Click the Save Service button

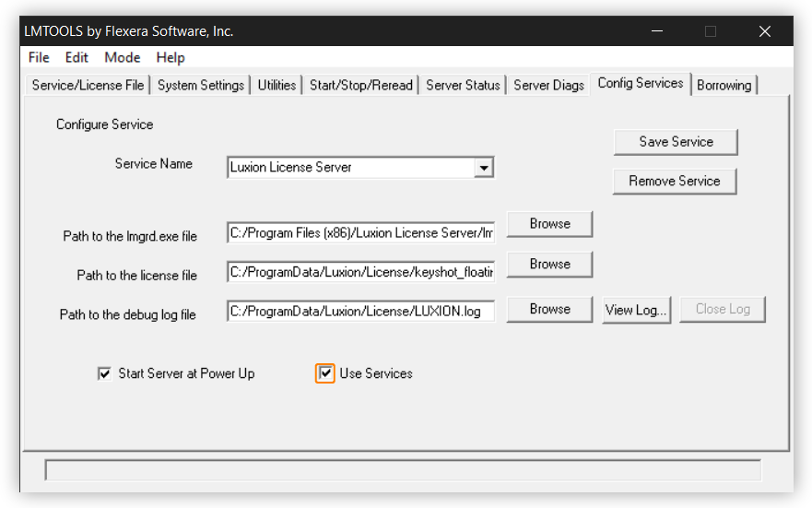[x=676, y=142]
